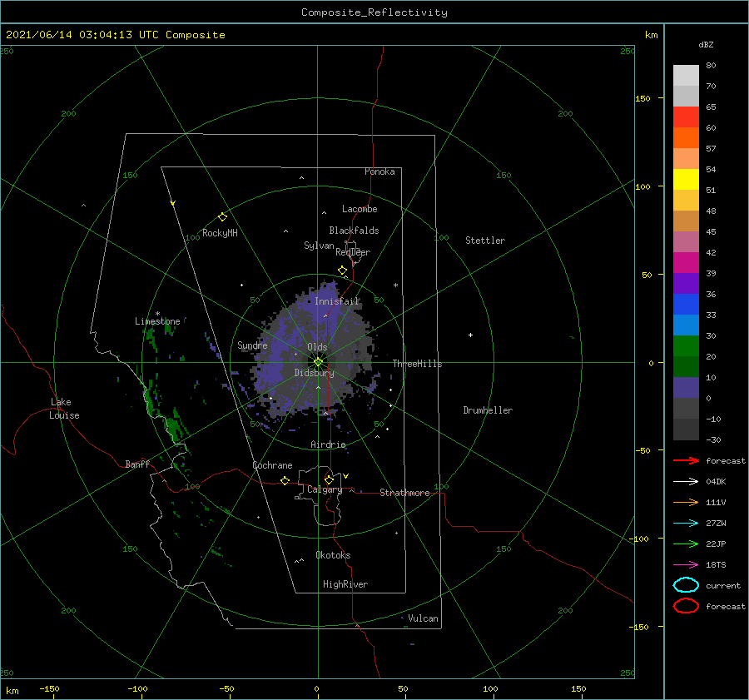Viewport: 749px width, 700px height.
Task: Select the orange 111V arrow icon
Action: 686,502
